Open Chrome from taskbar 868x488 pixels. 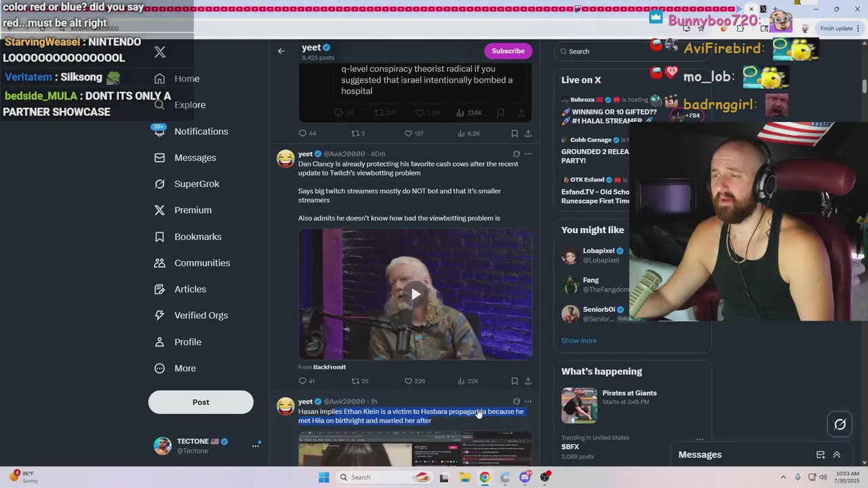tap(485, 477)
